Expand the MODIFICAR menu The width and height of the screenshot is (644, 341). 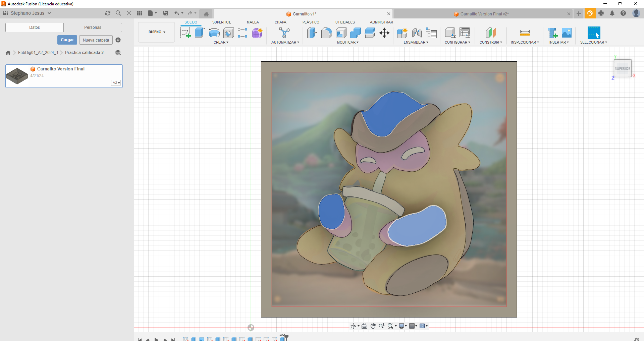coord(348,42)
